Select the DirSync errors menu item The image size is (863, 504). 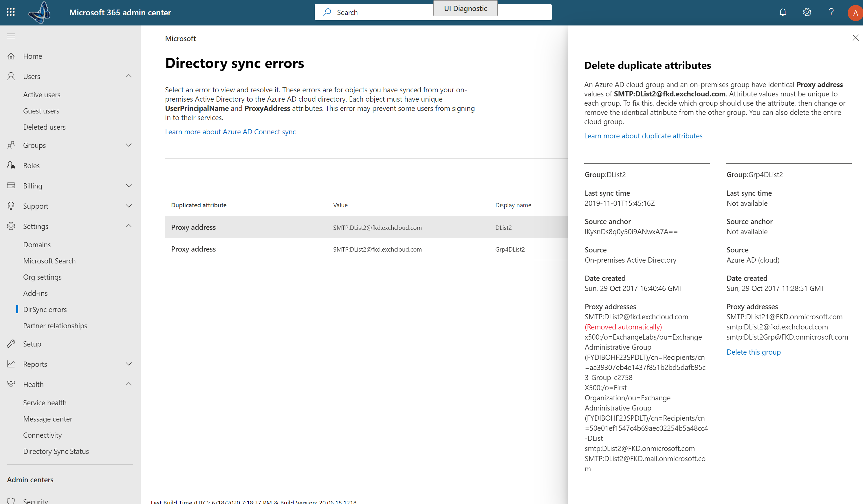pos(45,309)
